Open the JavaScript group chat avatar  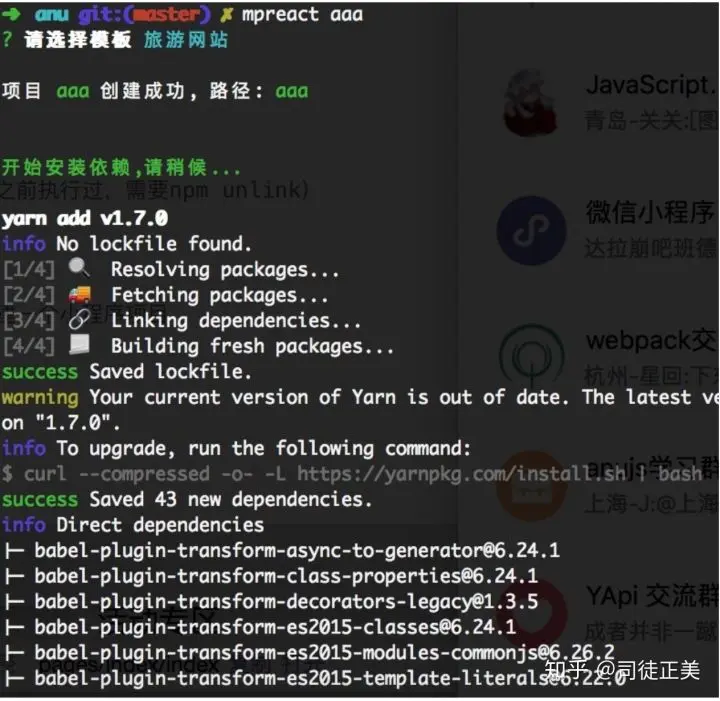(x=530, y=103)
